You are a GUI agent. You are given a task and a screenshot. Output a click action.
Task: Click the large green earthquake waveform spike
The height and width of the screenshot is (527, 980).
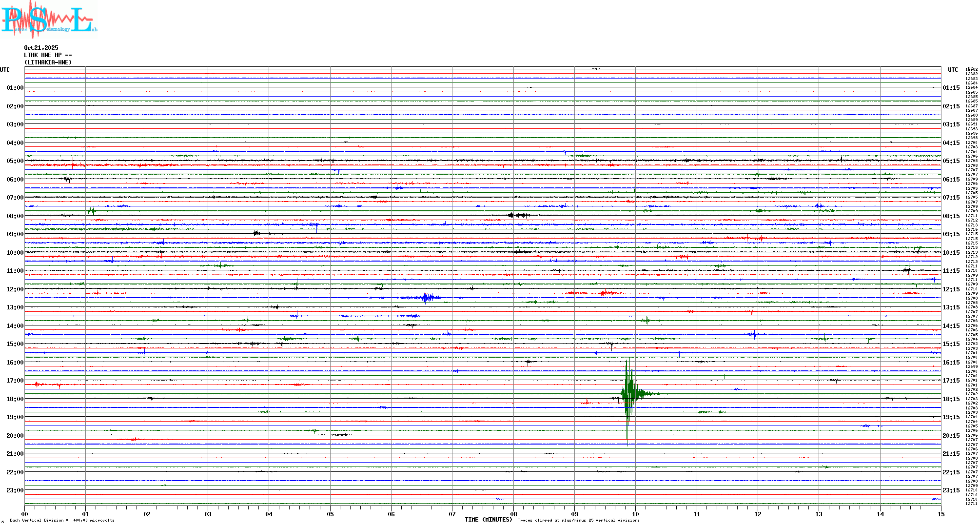tap(629, 393)
